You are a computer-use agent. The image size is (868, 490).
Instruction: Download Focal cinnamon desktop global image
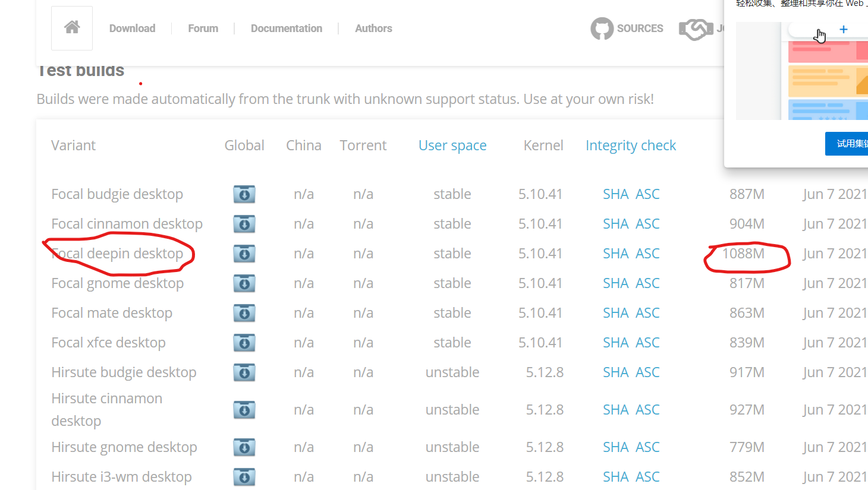pos(244,224)
